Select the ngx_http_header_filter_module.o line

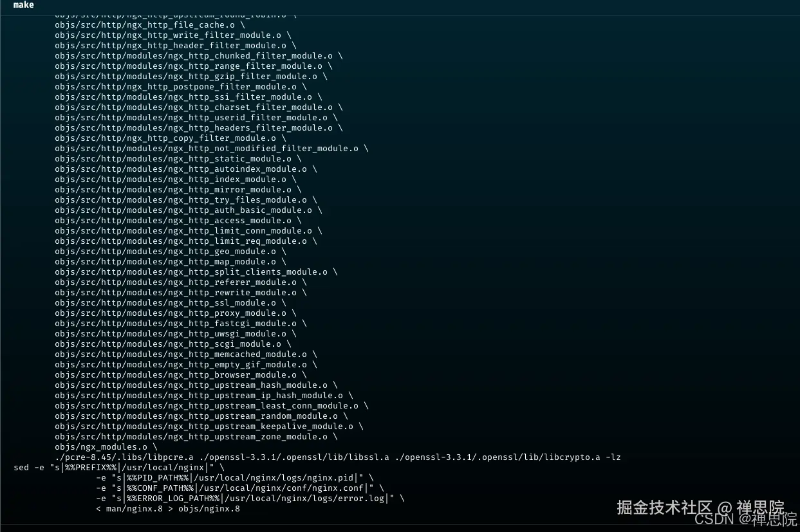pos(175,46)
